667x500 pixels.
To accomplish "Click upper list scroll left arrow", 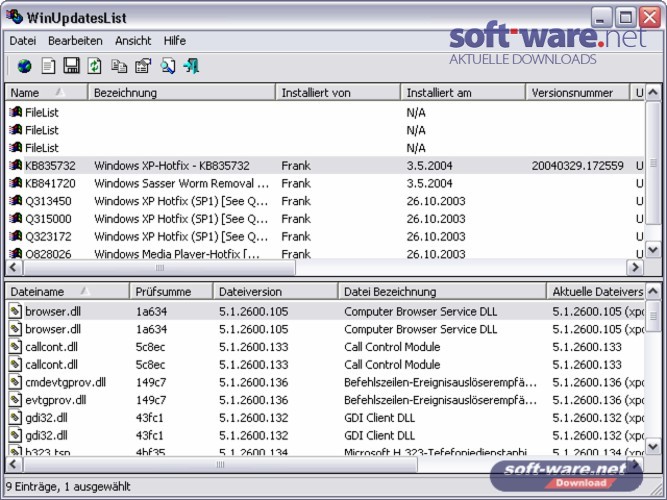I will pos(13,267).
